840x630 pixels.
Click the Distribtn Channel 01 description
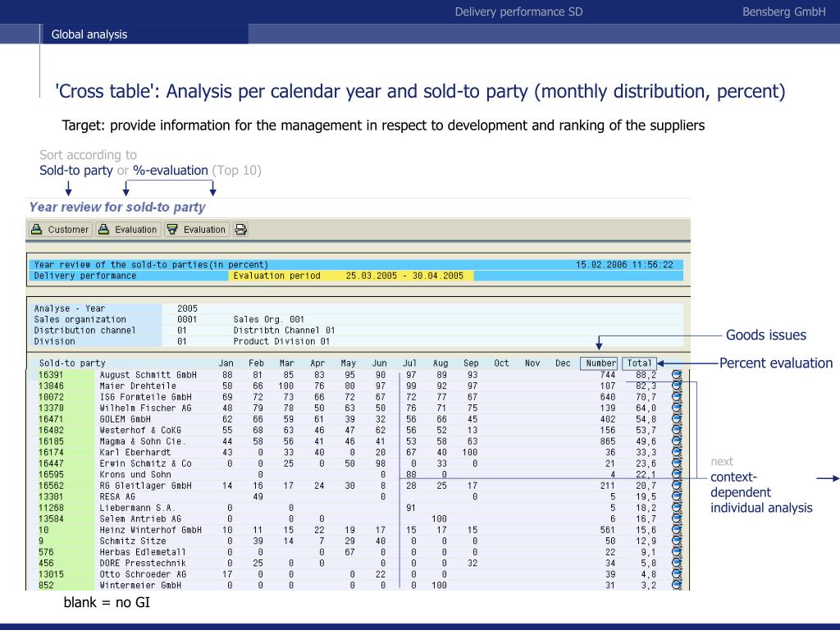tap(284, 331)
